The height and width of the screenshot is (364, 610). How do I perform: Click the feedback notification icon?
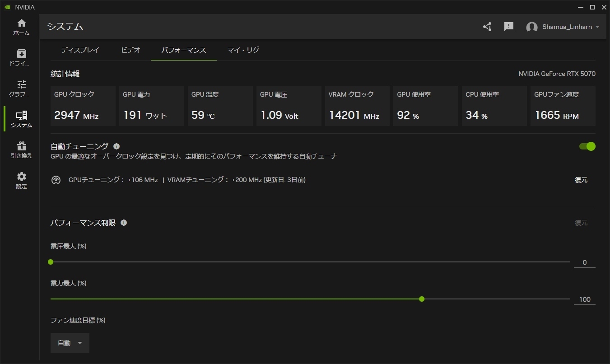pos(509,27)
